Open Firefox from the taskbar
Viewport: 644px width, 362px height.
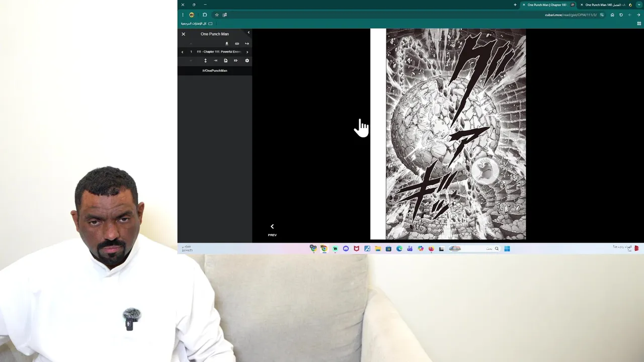click(431, 249)
